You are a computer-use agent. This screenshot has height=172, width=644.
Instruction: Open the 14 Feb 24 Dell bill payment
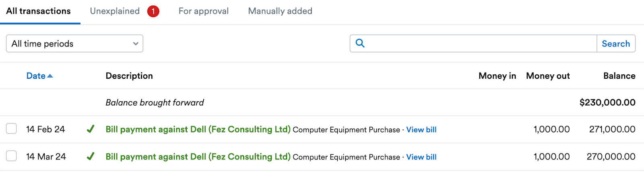coord(198,129)
